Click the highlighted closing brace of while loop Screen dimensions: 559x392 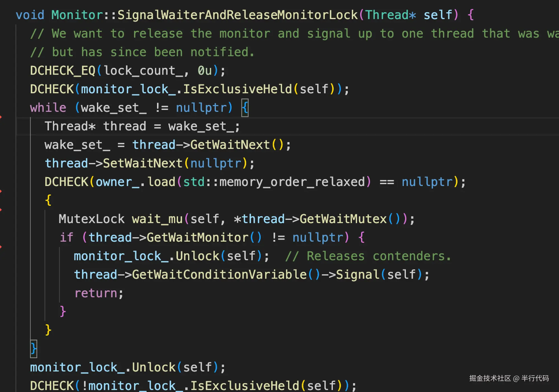(34, 348)
